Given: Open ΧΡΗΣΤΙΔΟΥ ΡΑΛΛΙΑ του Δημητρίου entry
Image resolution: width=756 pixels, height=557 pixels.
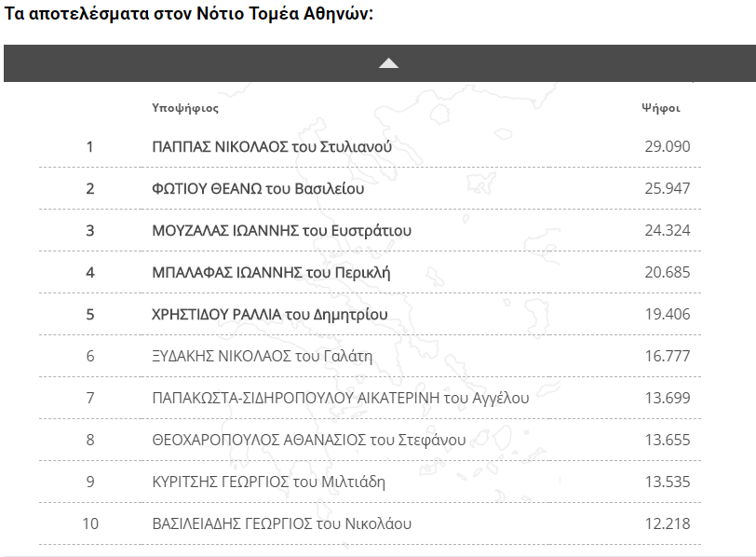Looking at the screenshot, I should [x=270, y=315].
